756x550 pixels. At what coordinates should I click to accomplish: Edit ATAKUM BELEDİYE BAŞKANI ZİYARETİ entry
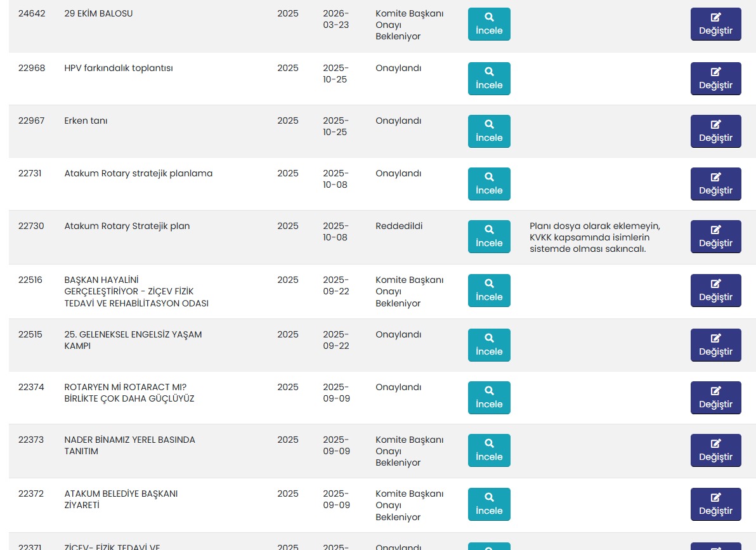715,504
